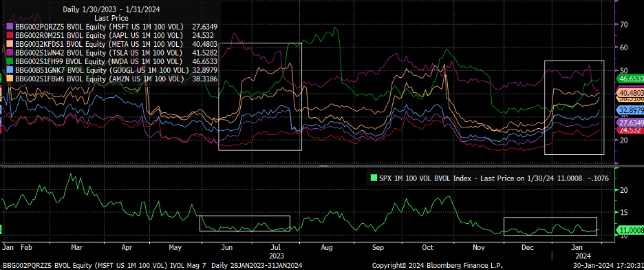The width and height of the screenshot is (644, 270).
Task: Click the Feb label on the time axis
Action: click(26, 248)
